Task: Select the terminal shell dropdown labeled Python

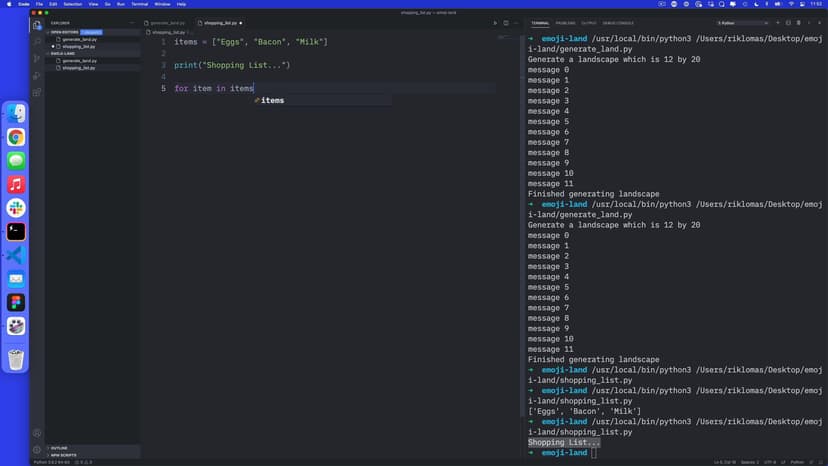Action: [x=742, y=22]
